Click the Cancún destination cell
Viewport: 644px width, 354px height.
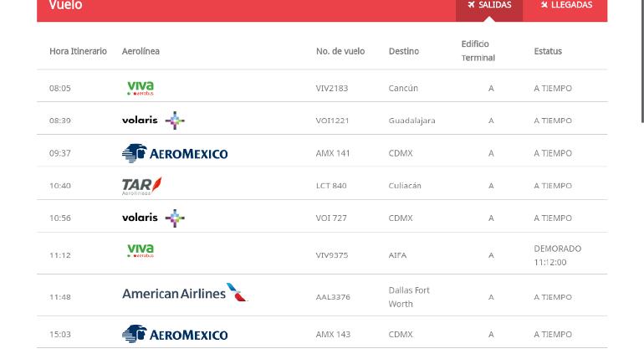pyautogui.click(x=403, y=88)
